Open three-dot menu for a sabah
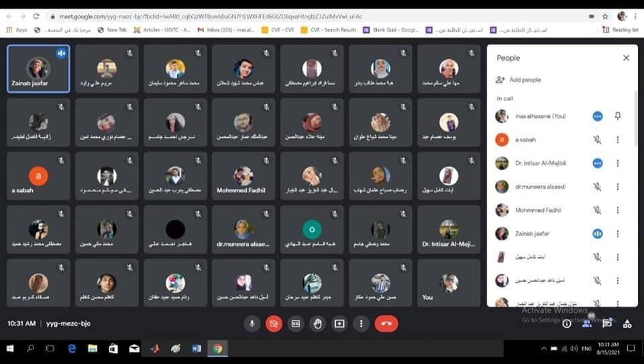 point(618,140)
